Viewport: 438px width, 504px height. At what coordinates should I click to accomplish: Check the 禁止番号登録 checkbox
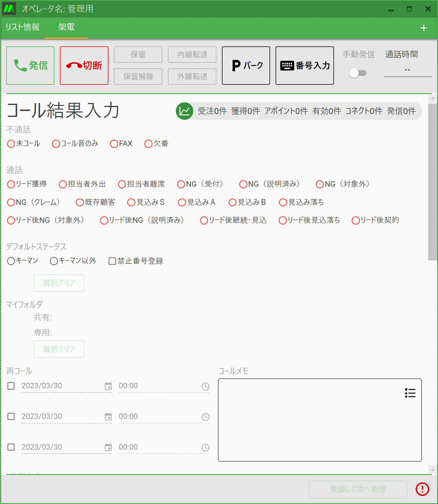(112, 261)
